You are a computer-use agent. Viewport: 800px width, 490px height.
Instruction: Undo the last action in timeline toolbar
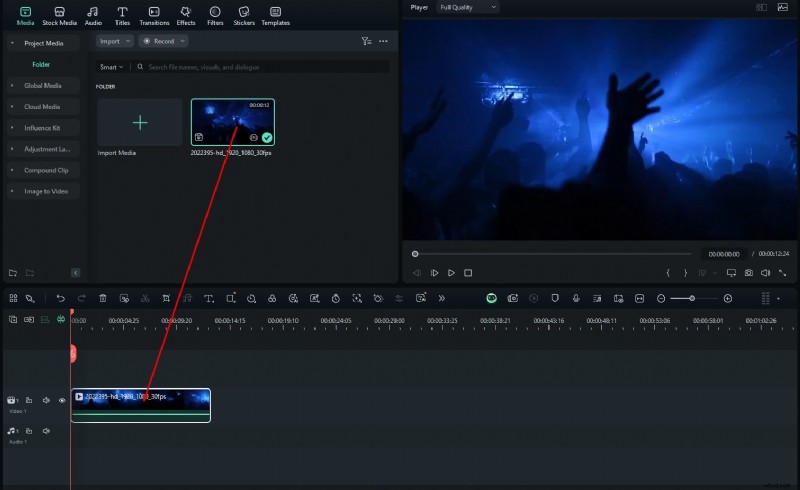pos(61,299)
